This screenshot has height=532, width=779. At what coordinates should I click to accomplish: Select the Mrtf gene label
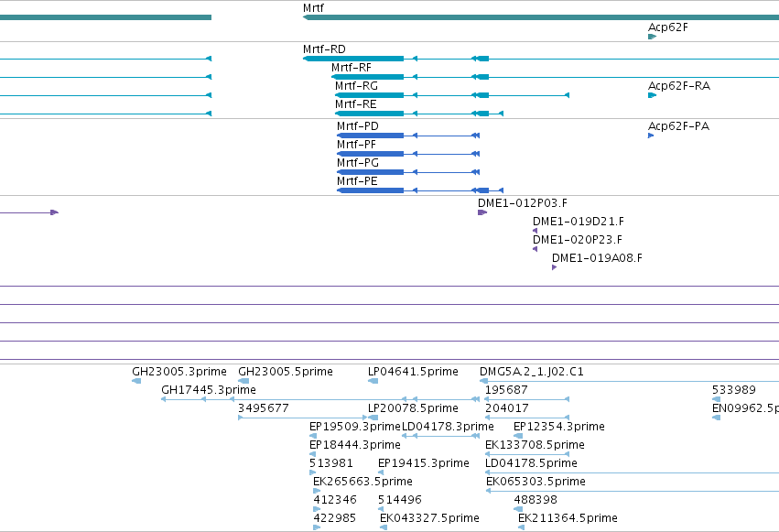(x=313, y=8)
